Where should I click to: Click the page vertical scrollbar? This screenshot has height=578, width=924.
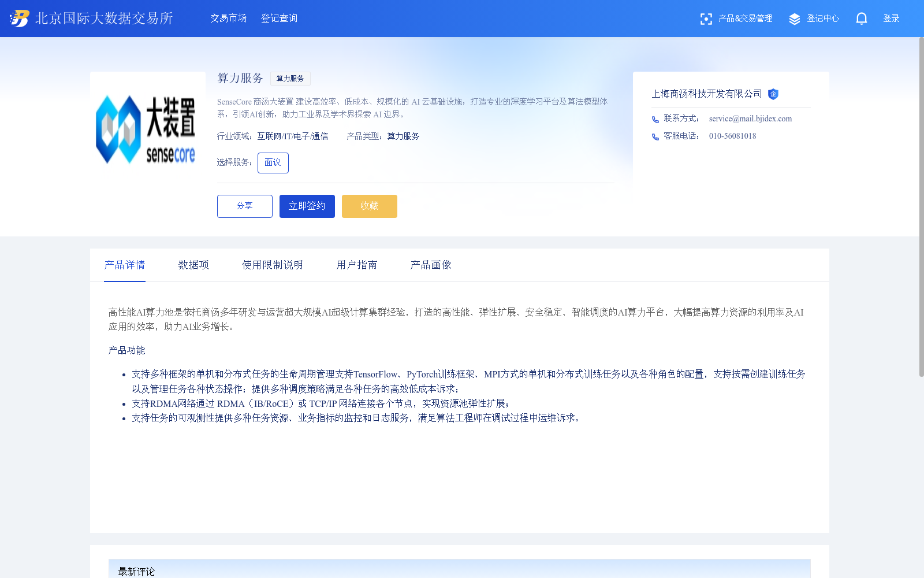[922, 207]
